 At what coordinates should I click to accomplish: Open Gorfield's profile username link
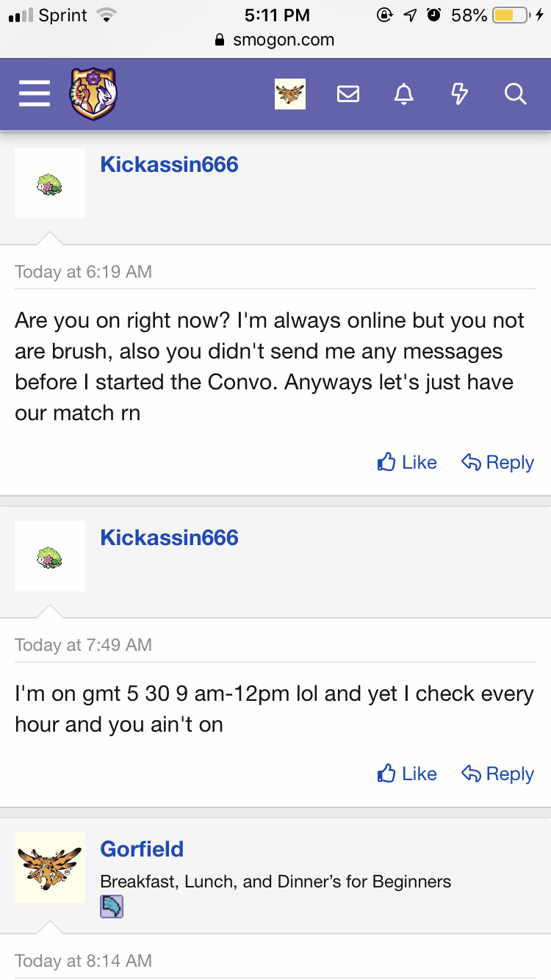(142, 849)
